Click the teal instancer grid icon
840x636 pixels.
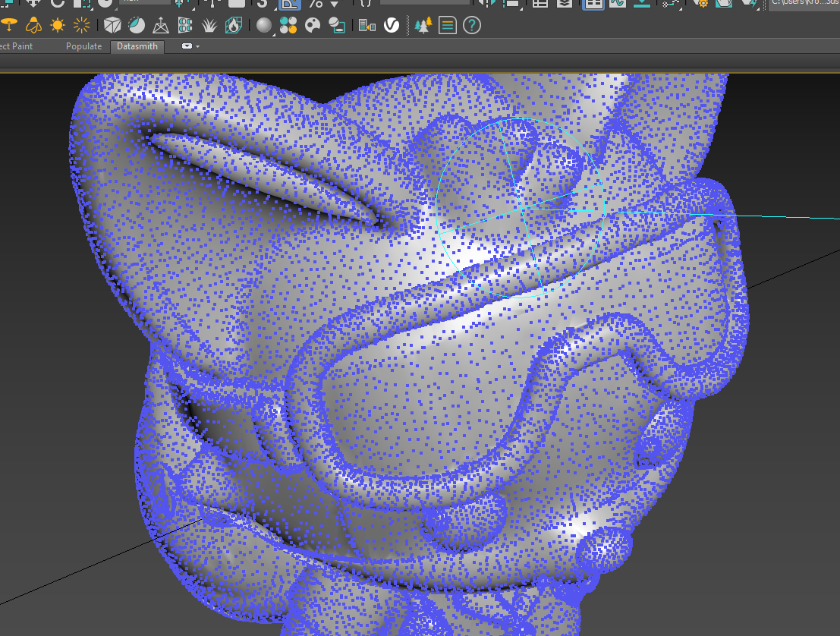[x=185, y=25]
